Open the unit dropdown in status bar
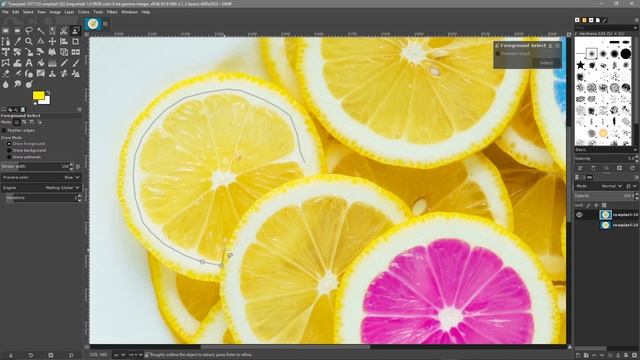Image resolution: width=640 pixels, height=360 pixels. tap(119, 355)
